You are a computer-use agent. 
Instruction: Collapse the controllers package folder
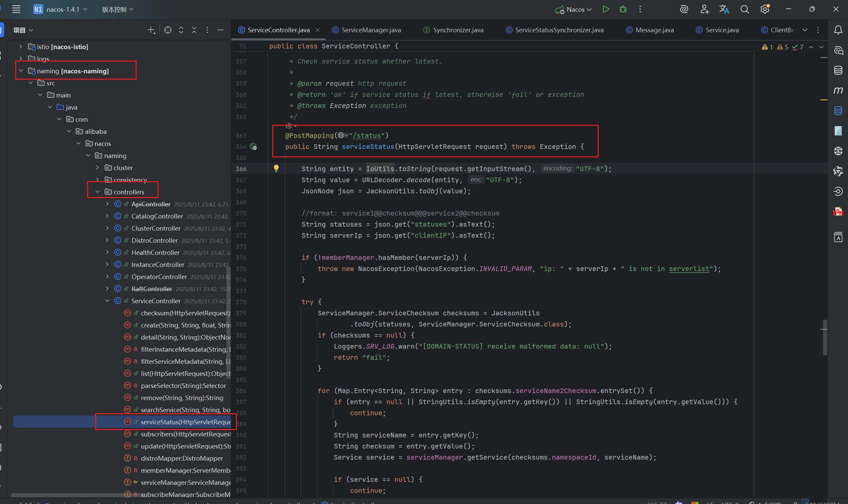tap(98, 192)
